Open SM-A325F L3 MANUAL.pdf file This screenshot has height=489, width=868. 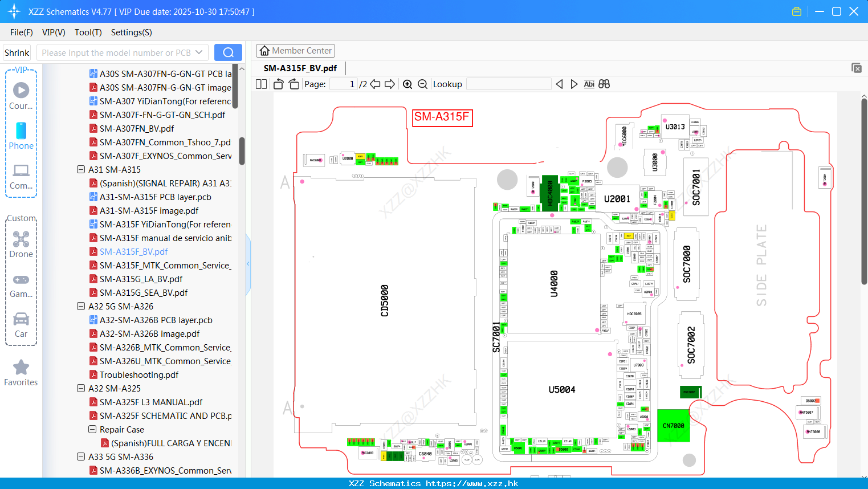(151, 402)
